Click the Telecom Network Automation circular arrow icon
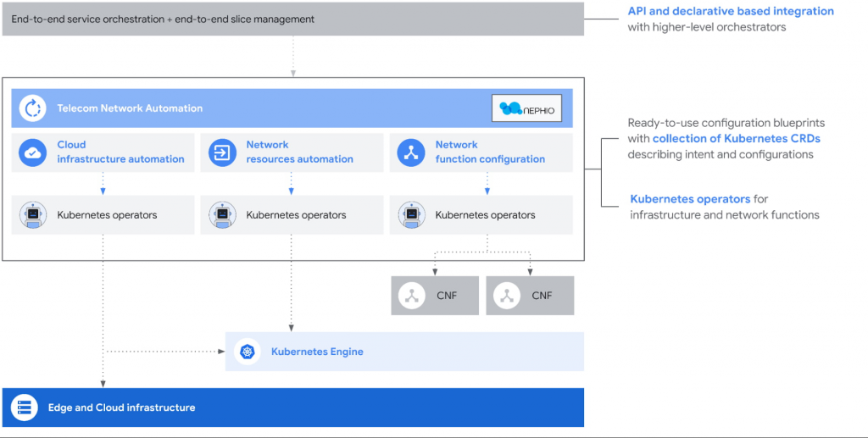 click(33, 108)
